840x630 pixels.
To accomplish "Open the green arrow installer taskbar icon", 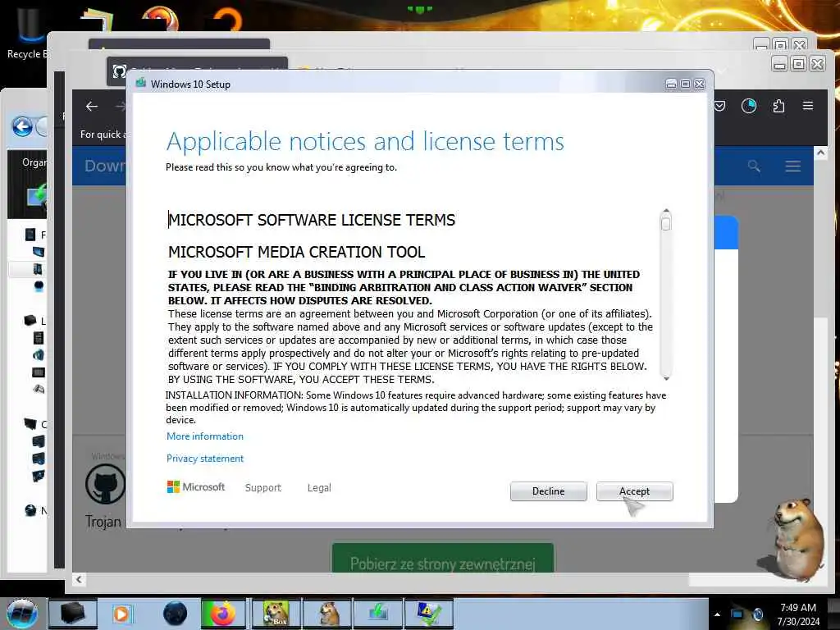I will (378, 614).
